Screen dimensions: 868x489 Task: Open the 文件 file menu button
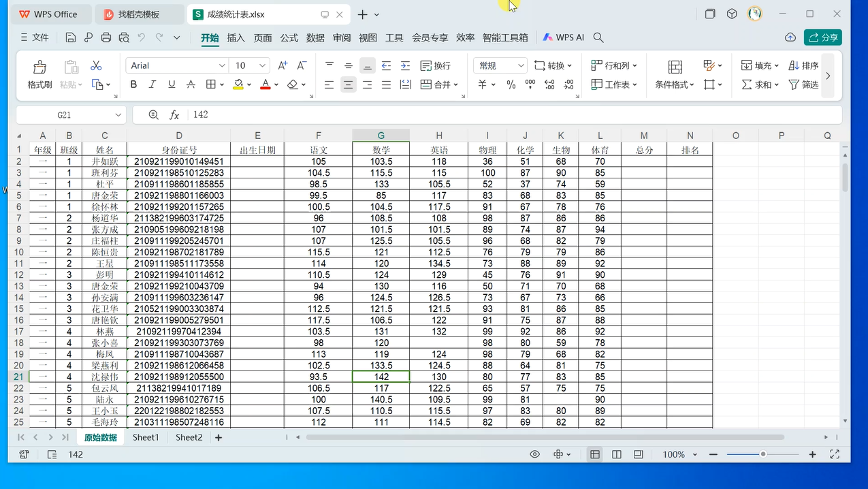pyautogui.click(x=34, y=37)
